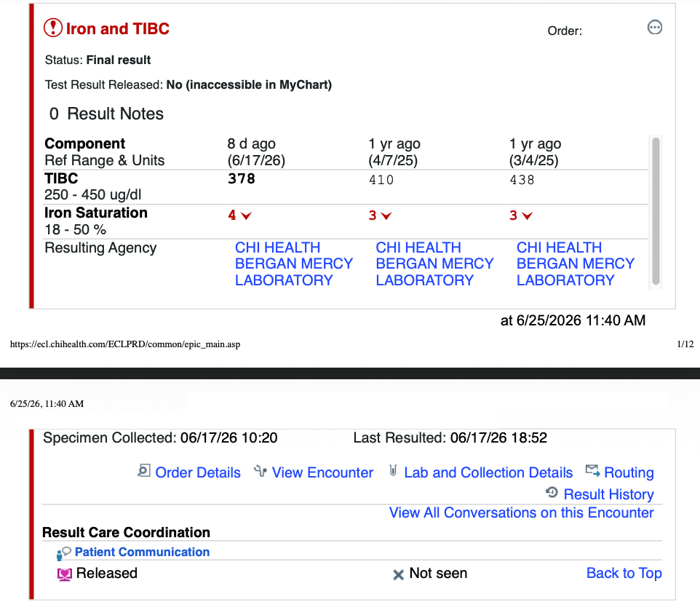Select TIBC value 378

[242, 179]
